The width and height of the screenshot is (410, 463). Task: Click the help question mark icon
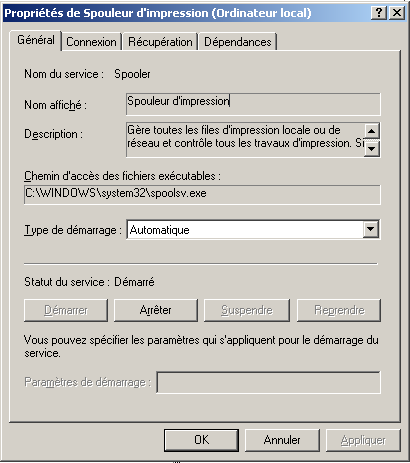click(379, 13)
